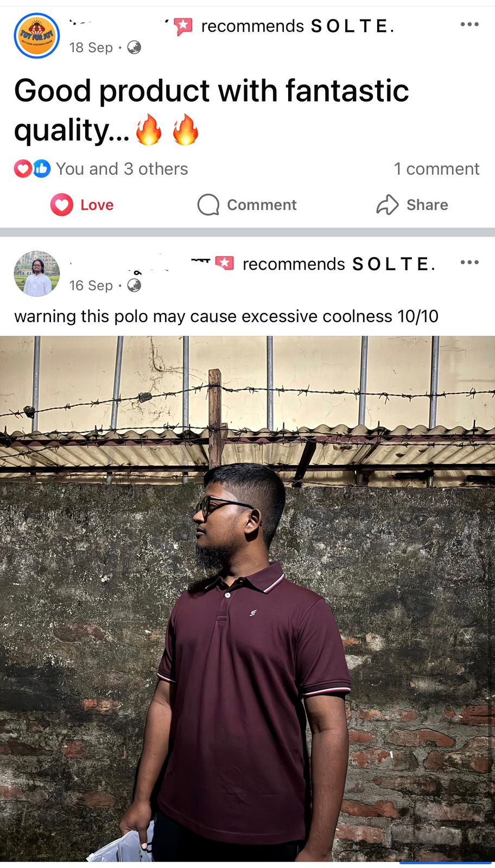This screenshot has height=868, width=495.
Task: Toggle the Love reaction on first post
Action: [x=82, y=205]
